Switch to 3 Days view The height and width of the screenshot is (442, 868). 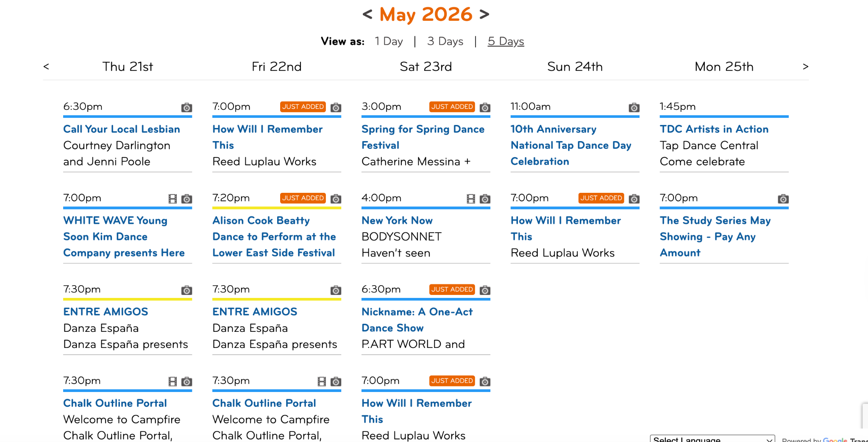pos(445,41)
